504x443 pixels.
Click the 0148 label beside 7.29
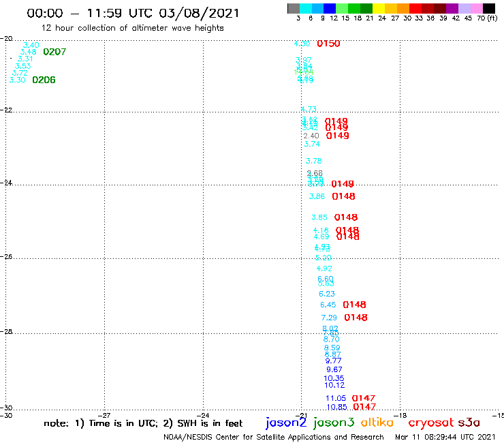(x=356, y=318)
